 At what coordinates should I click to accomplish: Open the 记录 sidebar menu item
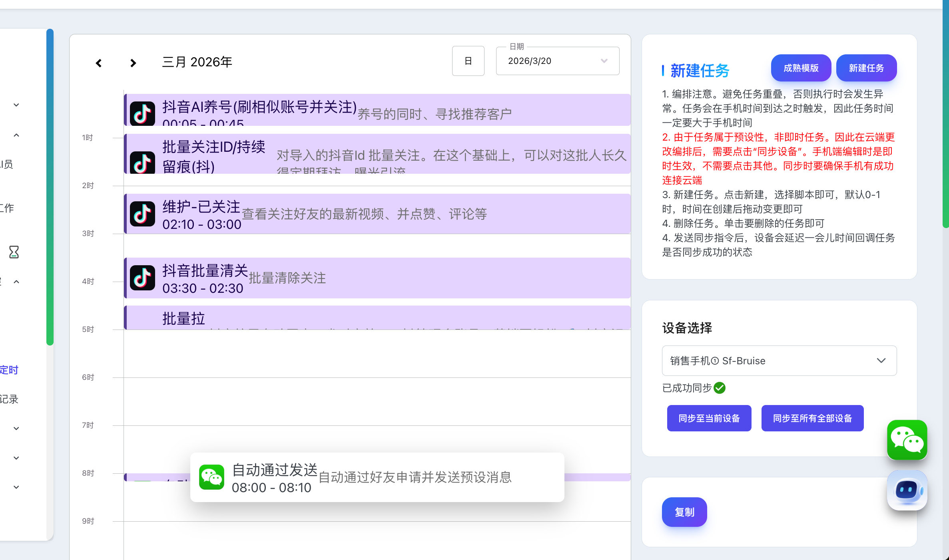[9, 399]
